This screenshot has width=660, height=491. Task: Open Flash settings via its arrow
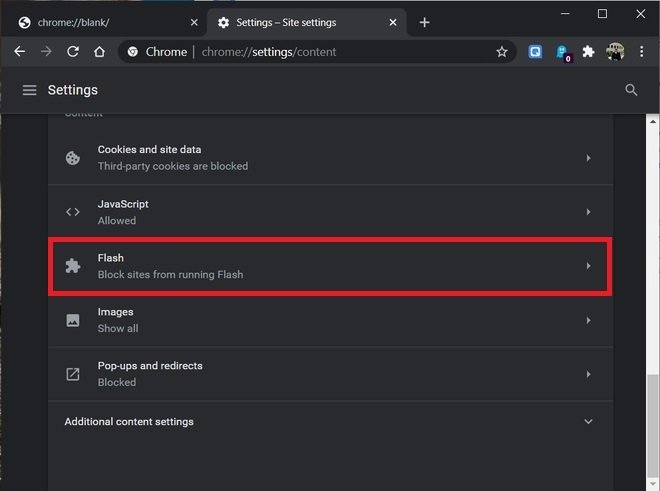[588, 266]
